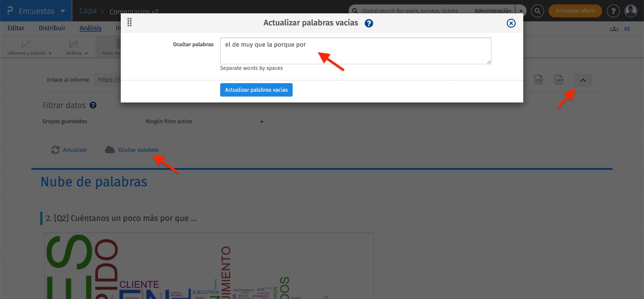Click the refresh arrows icon beside Actualizar
This screenshot has width=644, height=299.
pos(56,150)
